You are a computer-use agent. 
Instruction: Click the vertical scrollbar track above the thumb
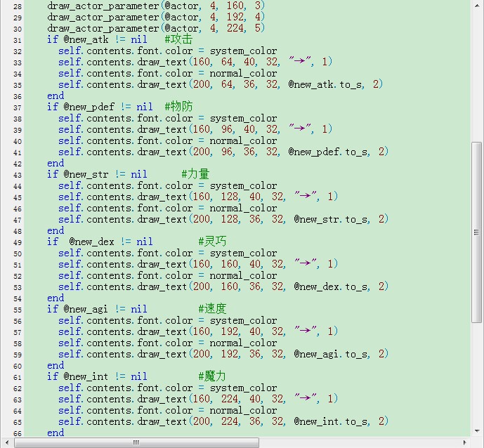(x=477, y=75)
